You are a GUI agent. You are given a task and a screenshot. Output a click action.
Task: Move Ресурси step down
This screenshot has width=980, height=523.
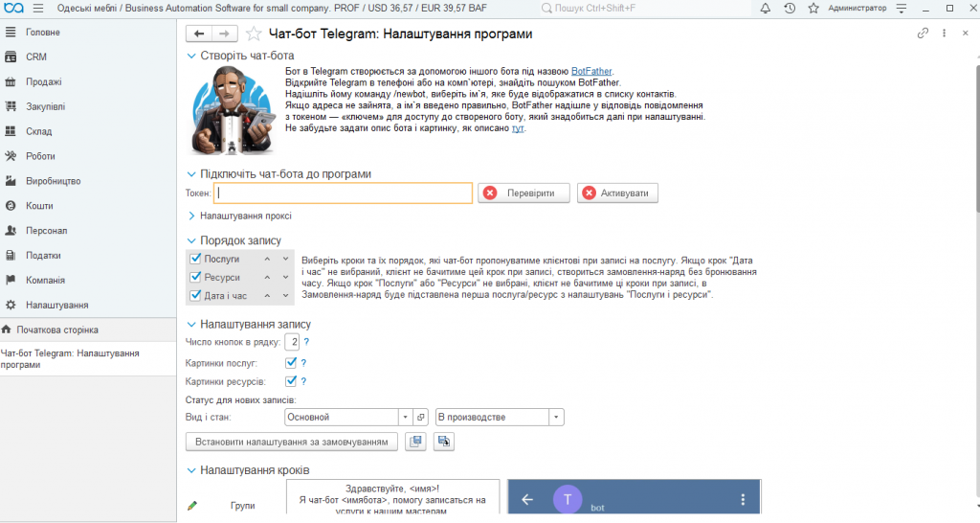pos(285,277)
